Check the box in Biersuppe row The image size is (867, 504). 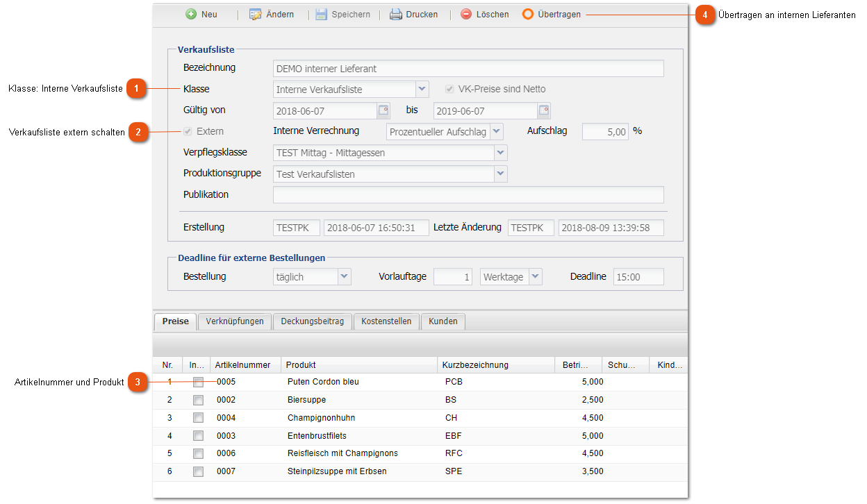point(199,400)
